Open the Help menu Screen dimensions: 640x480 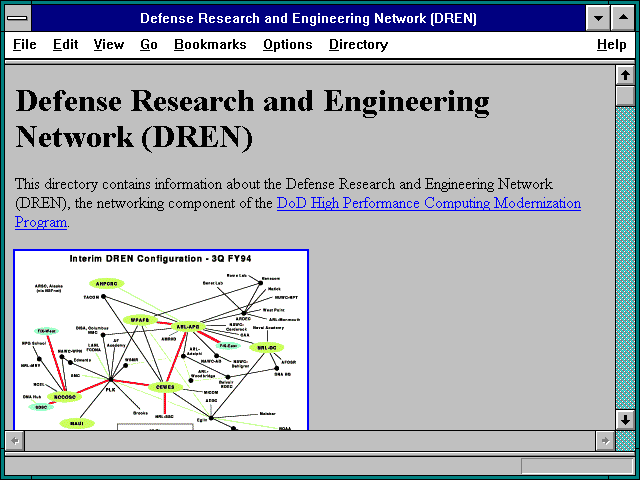pos(611,44)
